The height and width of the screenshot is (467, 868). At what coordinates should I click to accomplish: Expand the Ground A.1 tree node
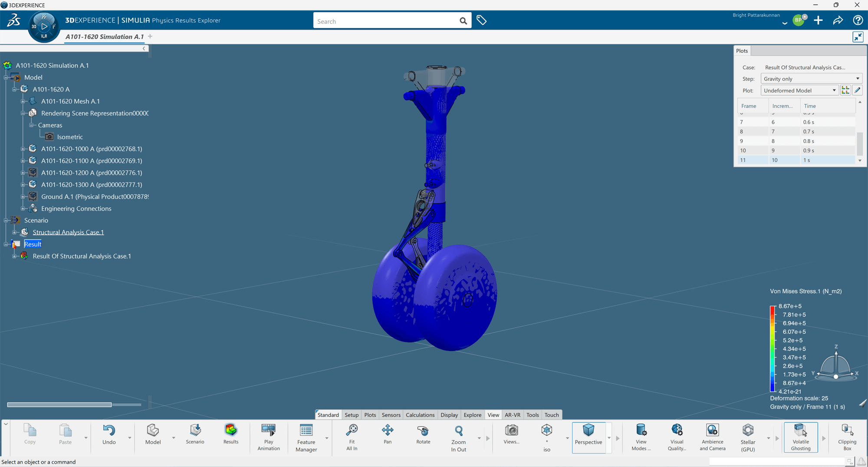[x=23, y=197]
